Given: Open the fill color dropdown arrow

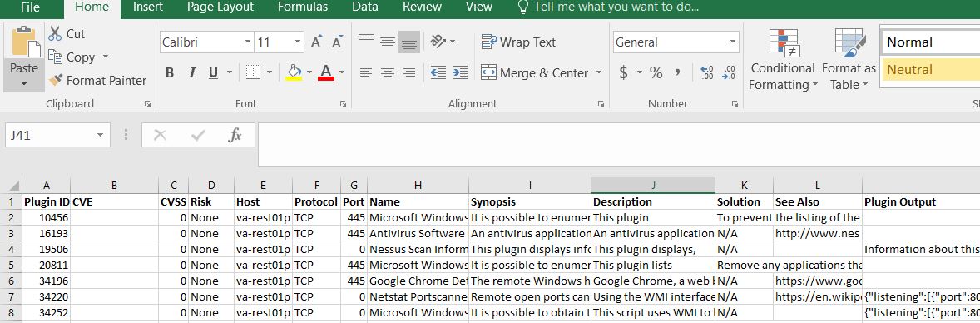Looking at the screenshot, I should tap(309, 72).
